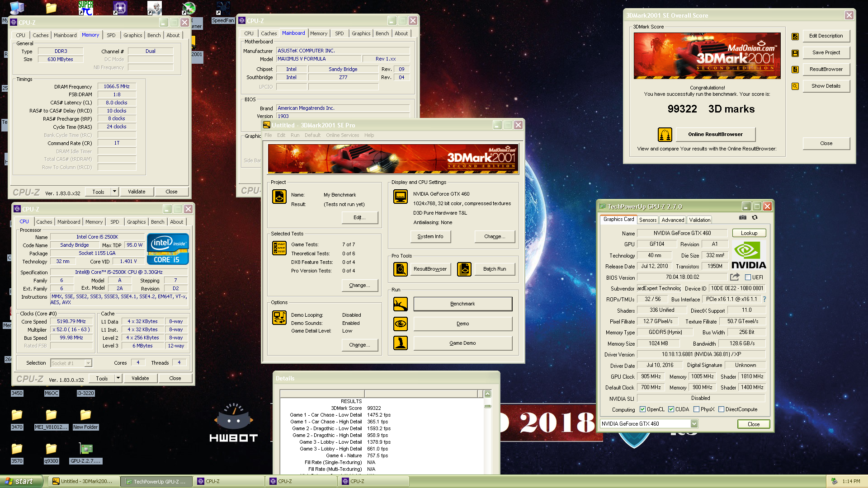
Task: Switch to the Validation tab in GPU-Z
Action: point(699,220)
